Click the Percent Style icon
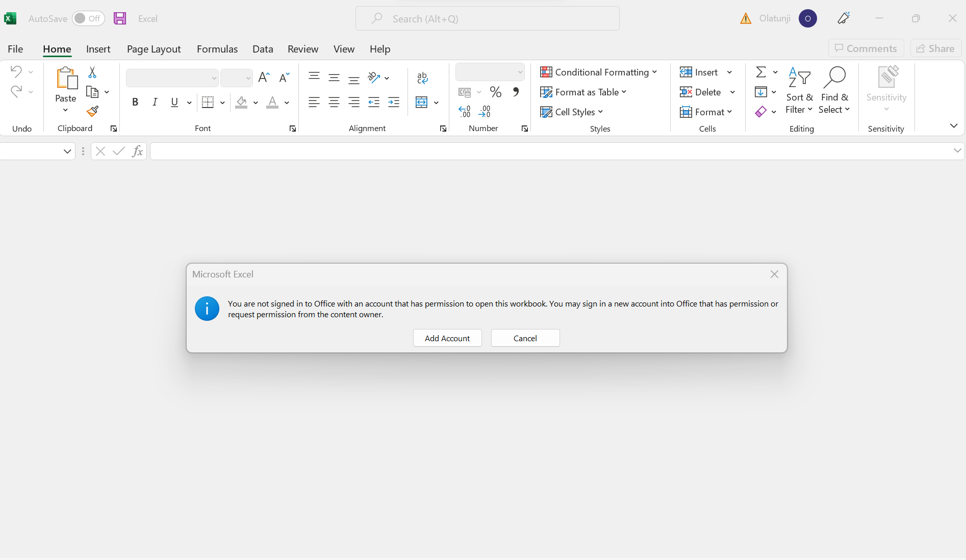The height and width of the screenshot is (560, 966). (x=495, y=92)
